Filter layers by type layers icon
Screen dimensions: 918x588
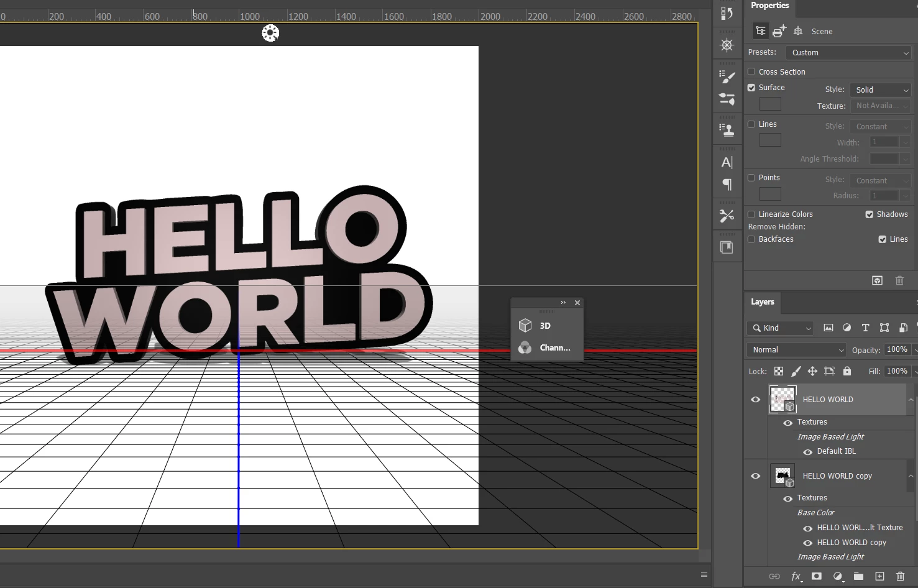point(865,328)
